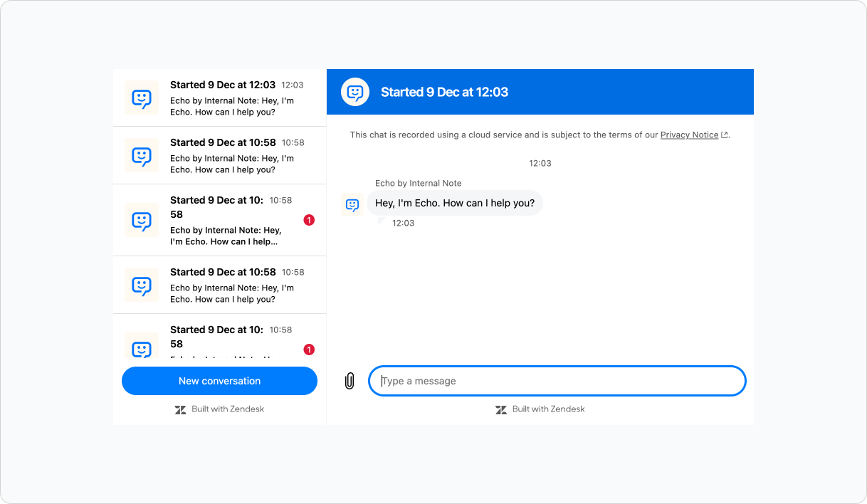The width and height of the screenshot is (867, 504).
Task: Open Built with Zendesk link under message field
Action: click(548, 409)
